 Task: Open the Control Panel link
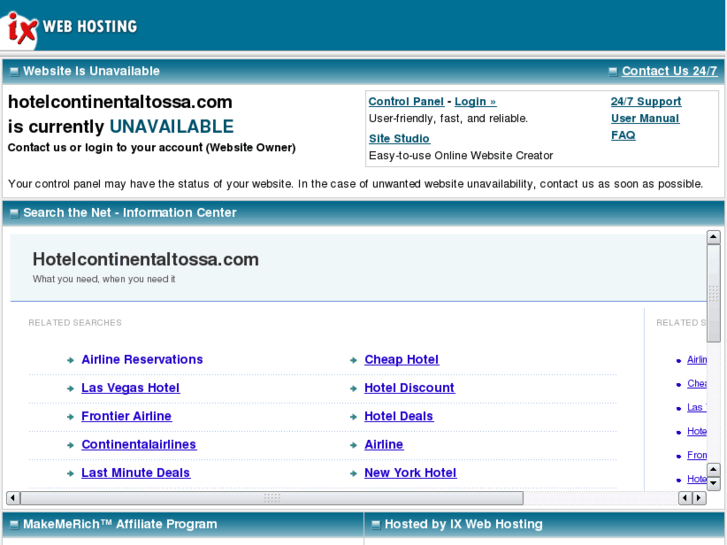(x=406, y=102)
